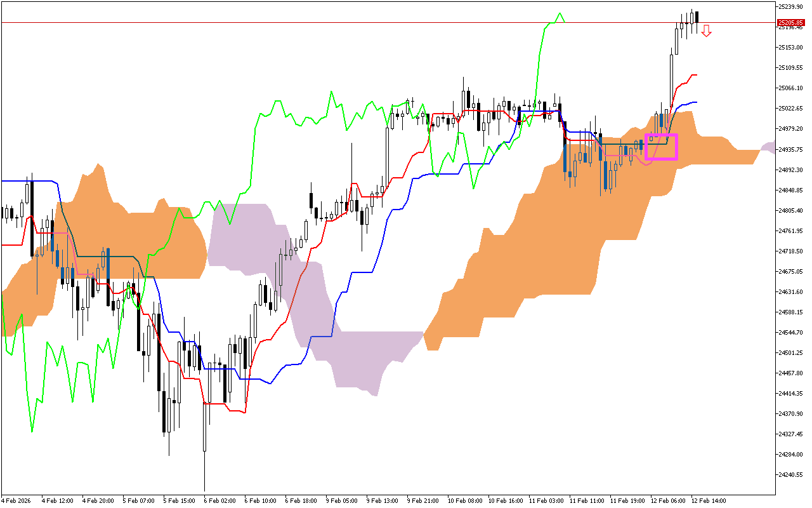Click the 25239.90 price scale label

pyautogui.click(x=790, y=6)
